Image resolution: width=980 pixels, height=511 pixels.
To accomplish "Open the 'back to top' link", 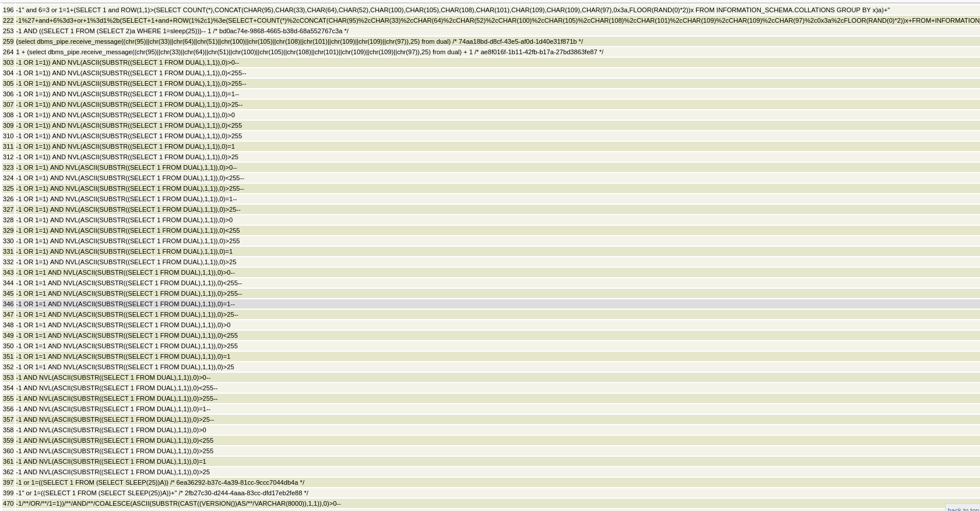I will (963, 509).
